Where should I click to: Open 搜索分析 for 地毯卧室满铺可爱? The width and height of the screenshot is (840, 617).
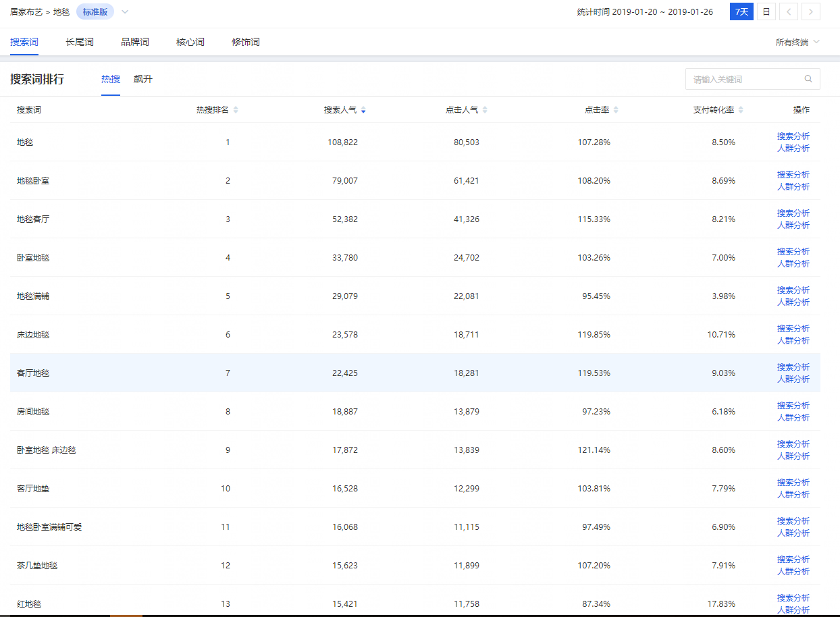(793, 520)
